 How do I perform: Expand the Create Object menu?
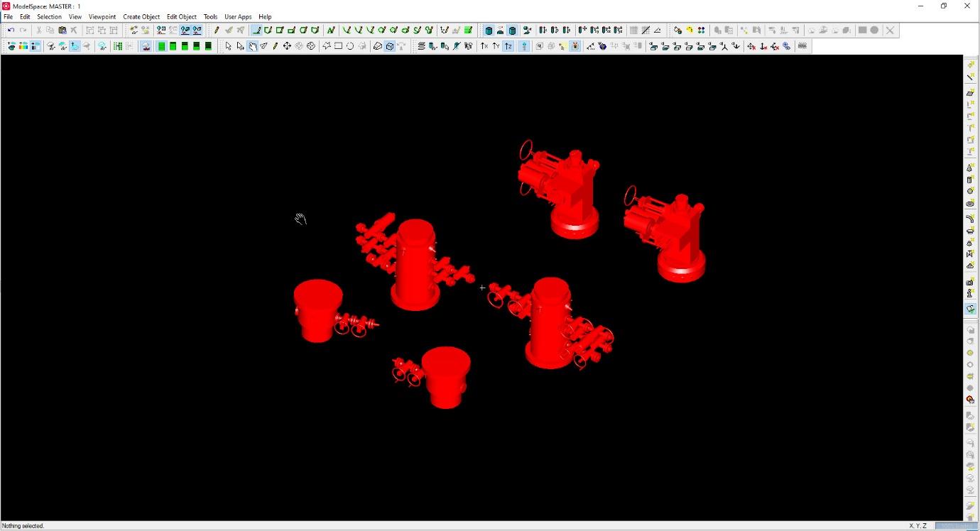coord(141,17)
